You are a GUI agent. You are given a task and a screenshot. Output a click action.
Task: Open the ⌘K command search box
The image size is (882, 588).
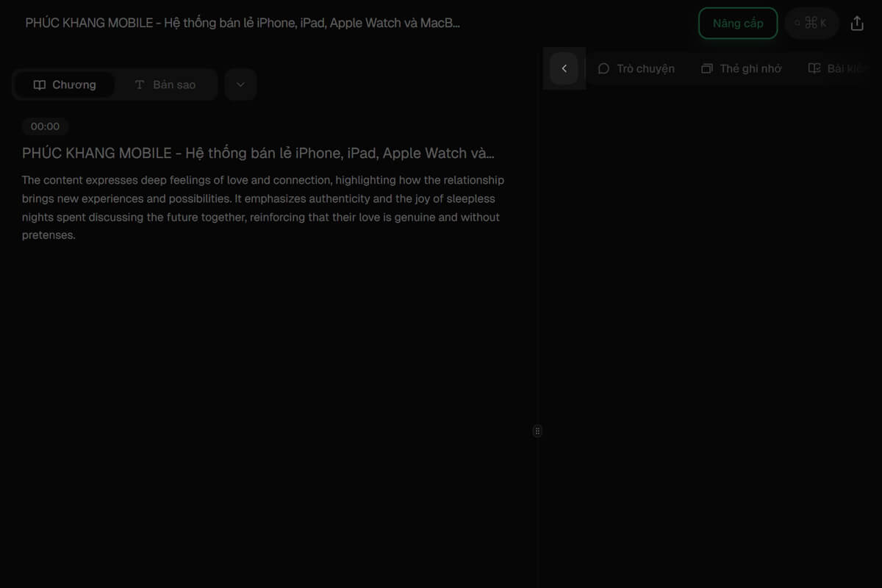tap(811, 24)
